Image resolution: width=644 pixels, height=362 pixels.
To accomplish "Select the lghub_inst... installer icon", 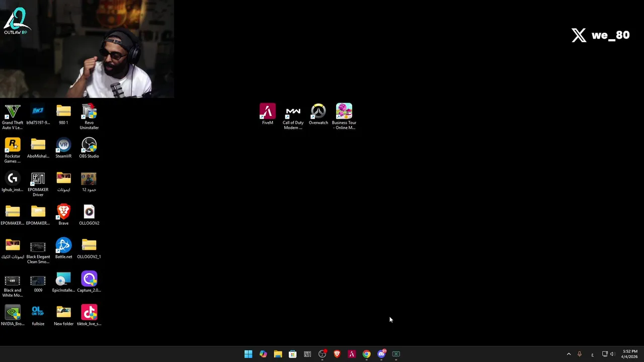I will point(13,182).
